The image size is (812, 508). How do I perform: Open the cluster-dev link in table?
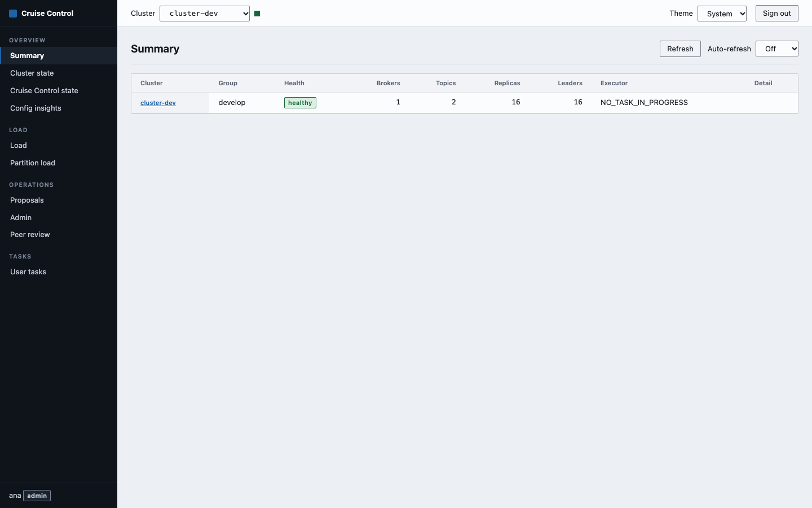158,103
